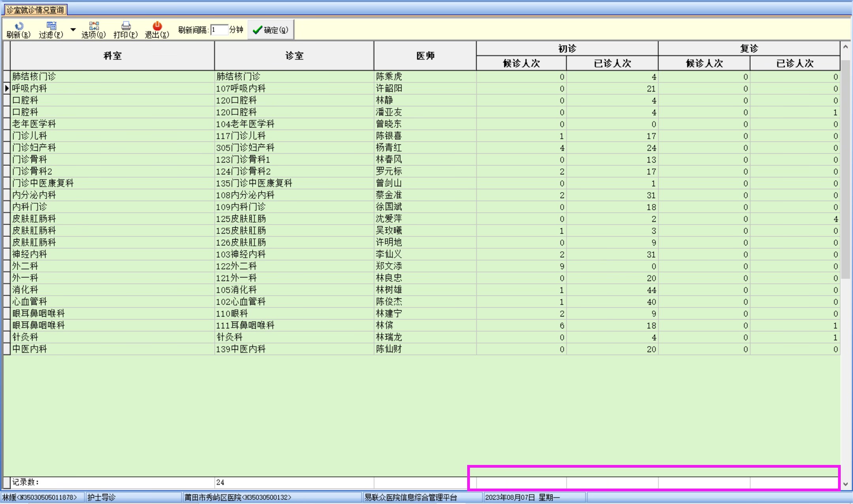853x504 pixels.
Task: Expand the dropdown arrow beside 过滤
Action: pos(73,30)
